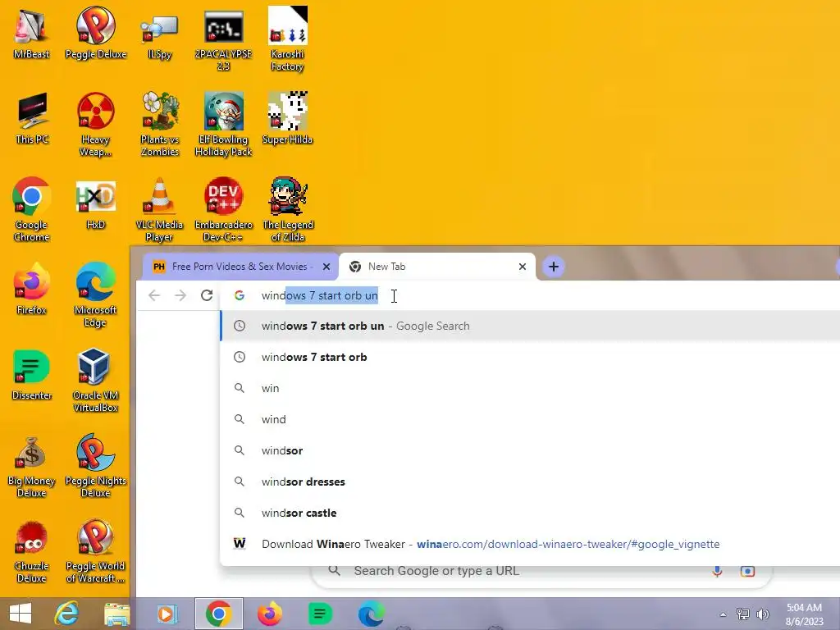Click the browser back arrow

coord(154,295)
